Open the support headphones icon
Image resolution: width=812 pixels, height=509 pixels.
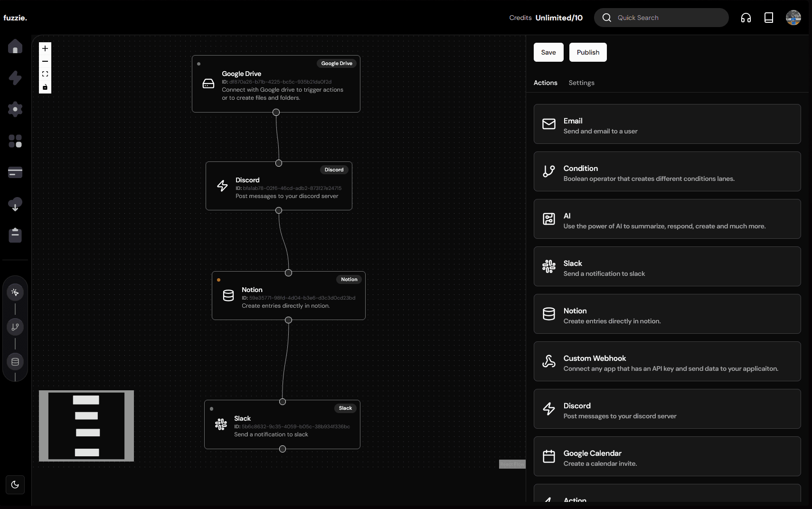(x=746, y=18)
